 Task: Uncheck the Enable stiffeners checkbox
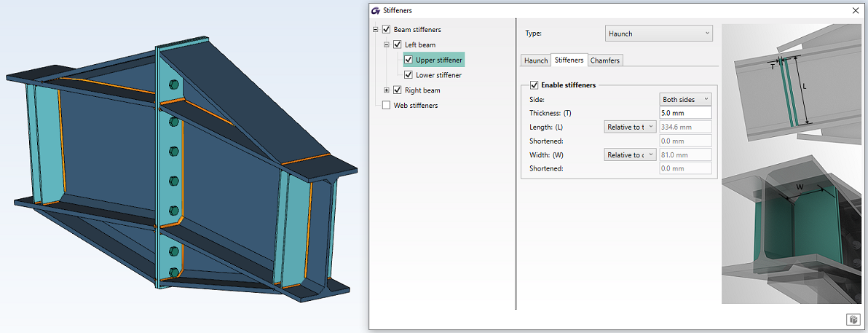(x=534, y=85)
